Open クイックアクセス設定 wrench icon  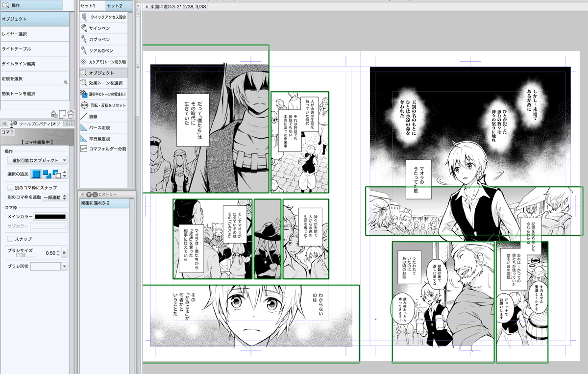[x=84, y=17]
